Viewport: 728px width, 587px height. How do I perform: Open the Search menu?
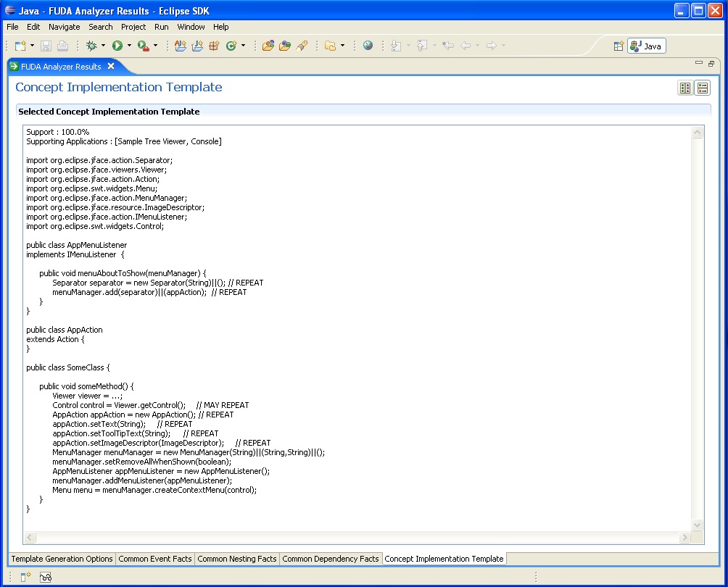[x=100, y=27]
